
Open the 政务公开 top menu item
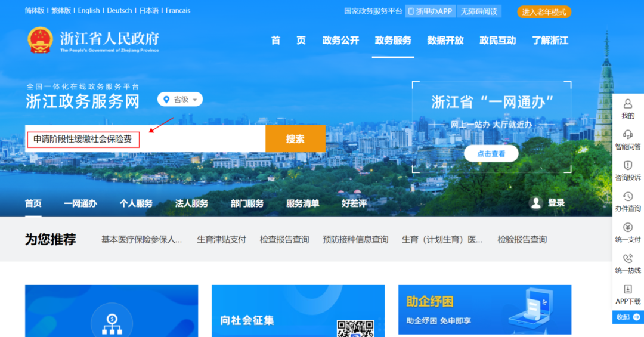click(340, 41)
